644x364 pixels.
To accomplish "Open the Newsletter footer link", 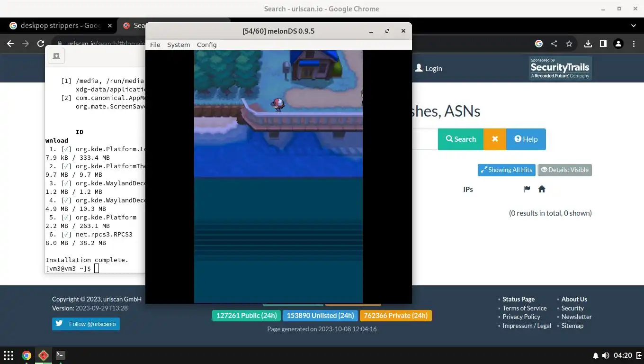I will (577, 317).
